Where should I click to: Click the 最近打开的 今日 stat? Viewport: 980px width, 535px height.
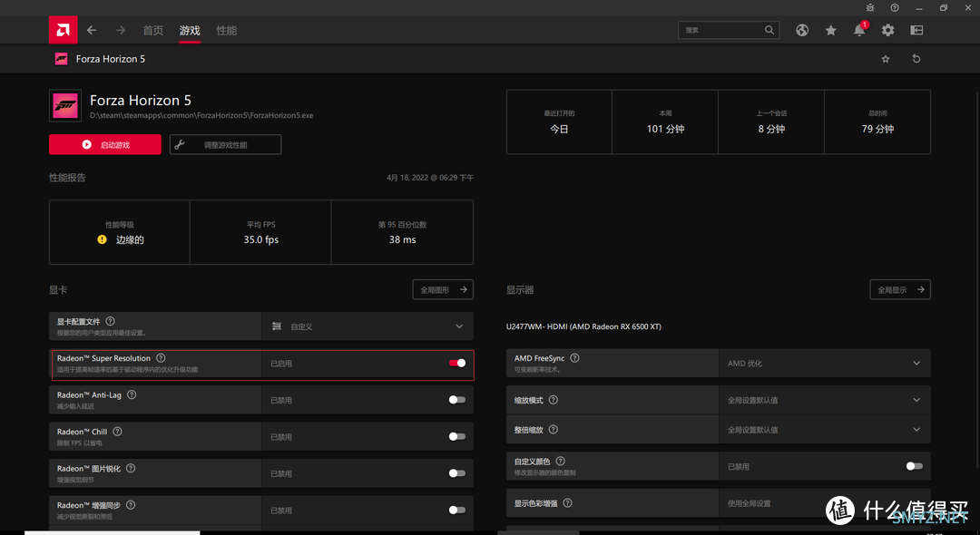559,122
